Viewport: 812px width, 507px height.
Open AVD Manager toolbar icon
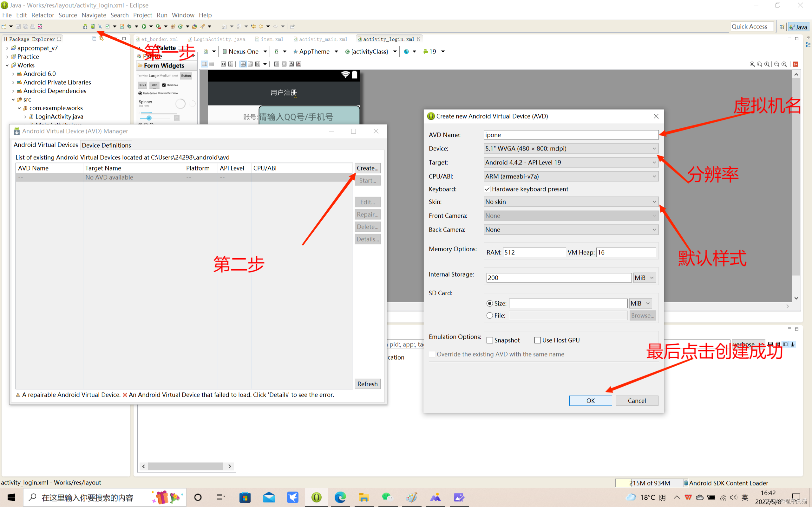(93, 27)
